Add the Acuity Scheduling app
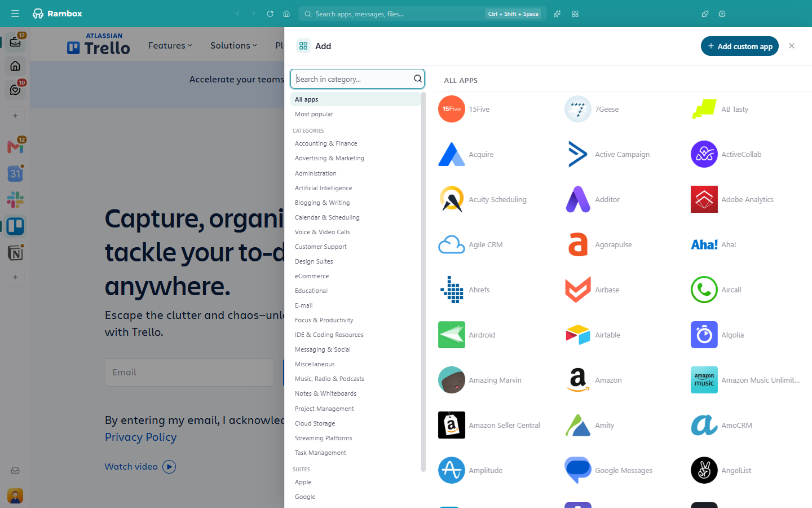 [x=483, y=199]
